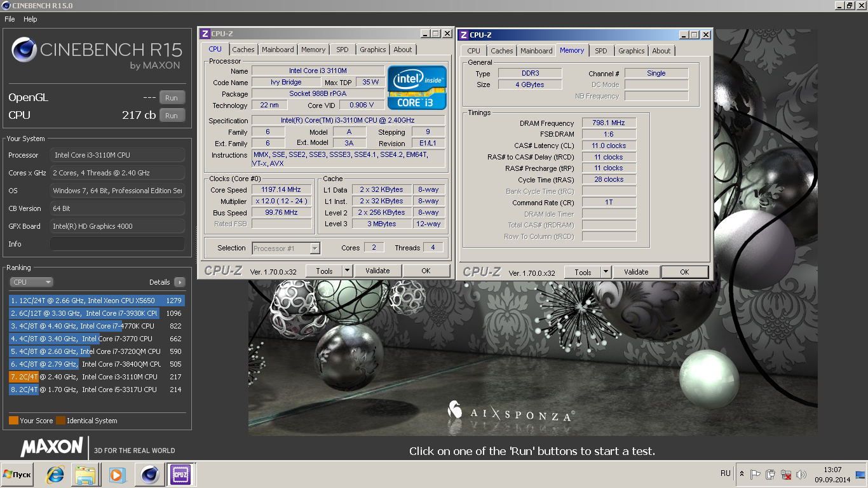Click the AIXSPONZA logo in render
Viewport: 868px width, 488px height.
511,412
